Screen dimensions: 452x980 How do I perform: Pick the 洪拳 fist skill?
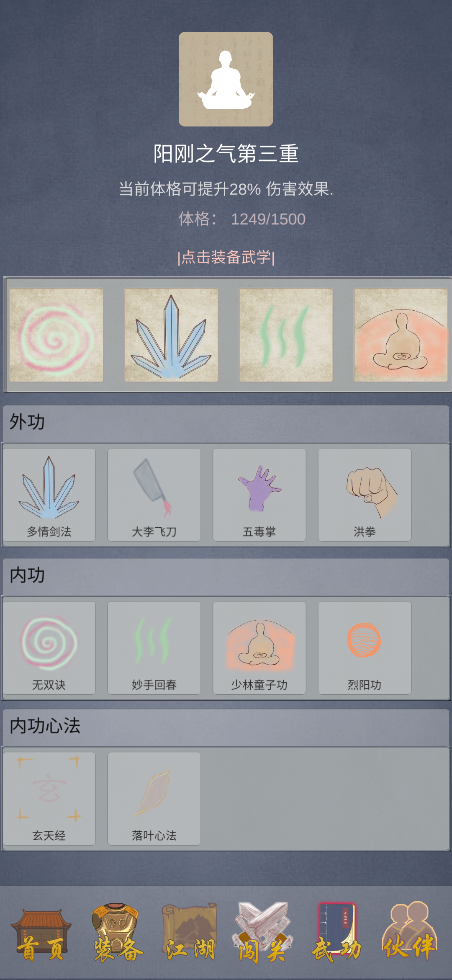point(365,495)
